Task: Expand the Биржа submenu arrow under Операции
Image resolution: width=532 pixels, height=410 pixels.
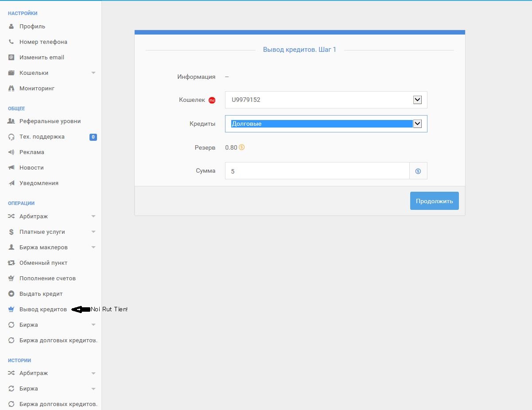Action: 93,325
